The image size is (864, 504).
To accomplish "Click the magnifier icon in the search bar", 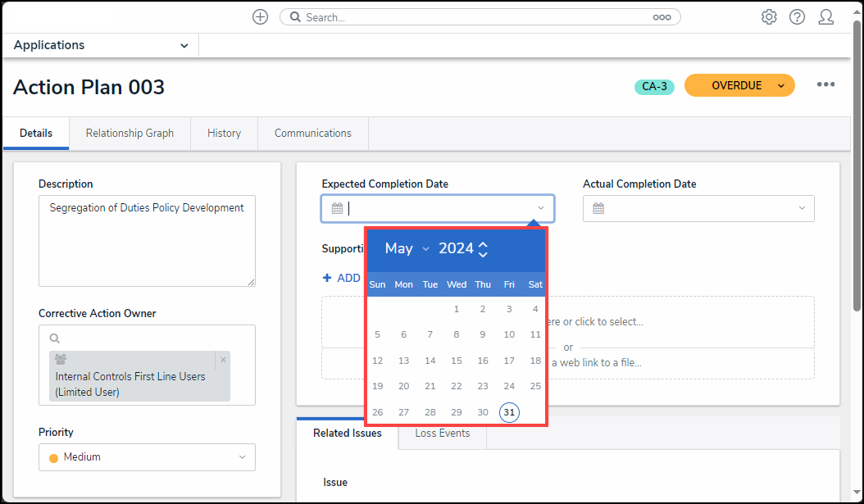I will tap(295, 17).
